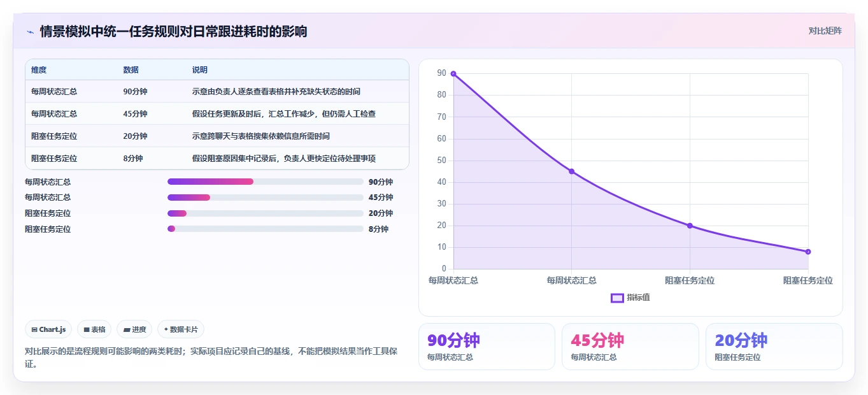Select the 45分钟 cell in the table
Image resolution: width=868 pixels, height=395 pixels.
click(x=135, y=114)
